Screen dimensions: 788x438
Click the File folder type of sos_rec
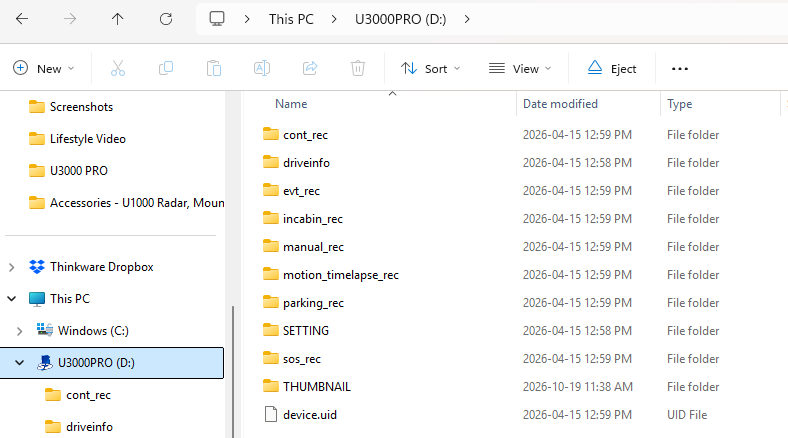point(693,359)
